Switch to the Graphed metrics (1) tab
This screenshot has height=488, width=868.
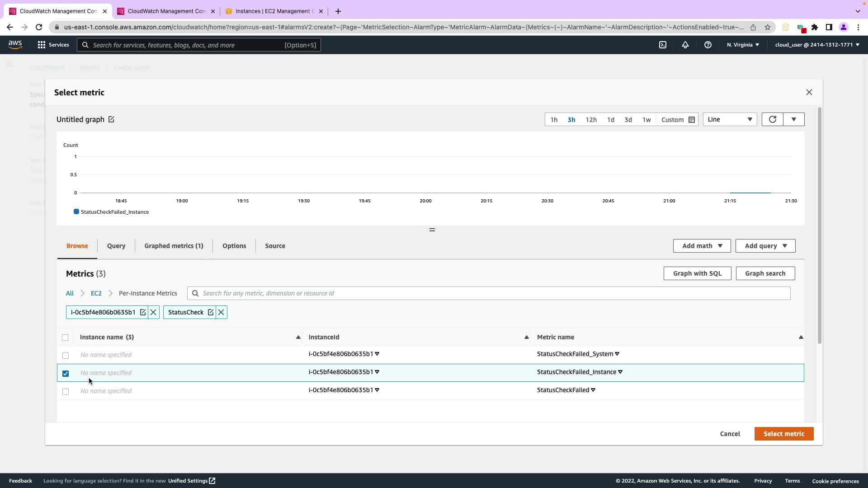[174, 246]
